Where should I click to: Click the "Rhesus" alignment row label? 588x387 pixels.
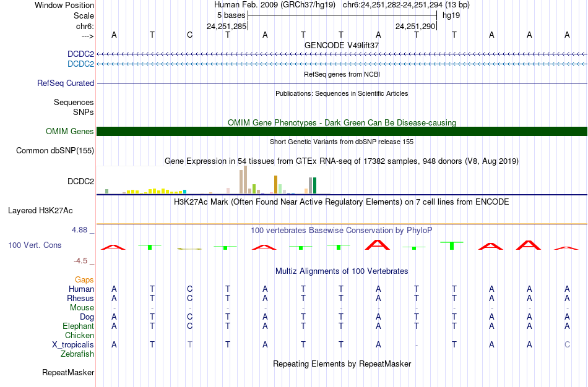click(x=80, y=298)
